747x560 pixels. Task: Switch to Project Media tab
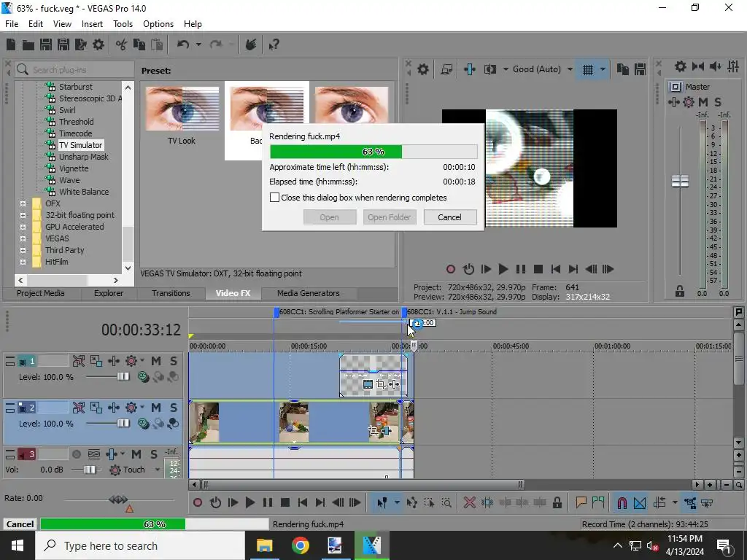coord(41,293)
